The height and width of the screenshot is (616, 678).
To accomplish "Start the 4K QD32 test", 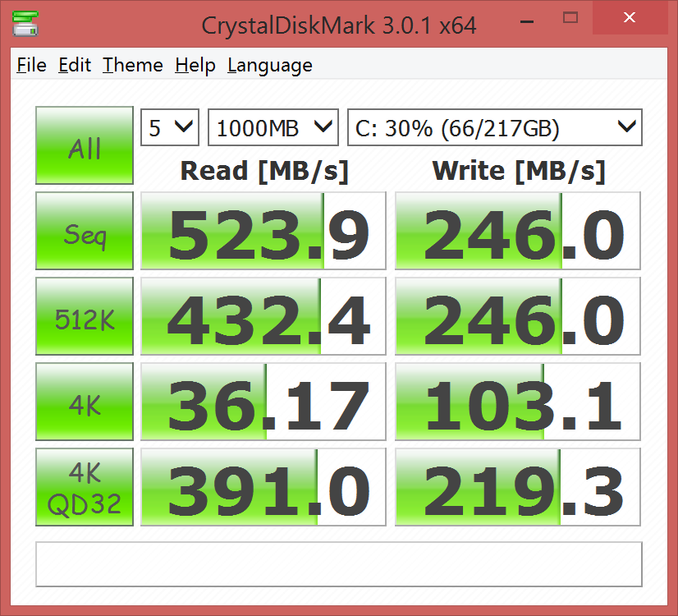I will (85, 487).
